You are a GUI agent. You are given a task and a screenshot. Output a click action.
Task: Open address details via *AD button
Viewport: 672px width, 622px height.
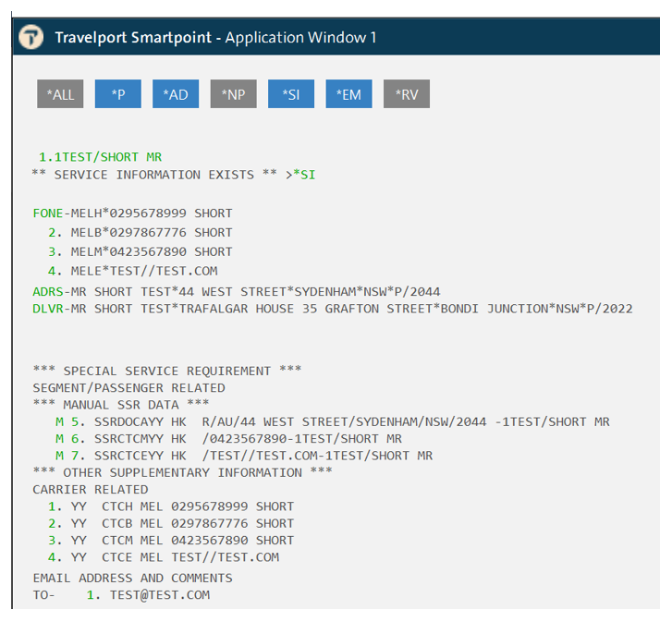pyautogui.click(x=176, y=94)
